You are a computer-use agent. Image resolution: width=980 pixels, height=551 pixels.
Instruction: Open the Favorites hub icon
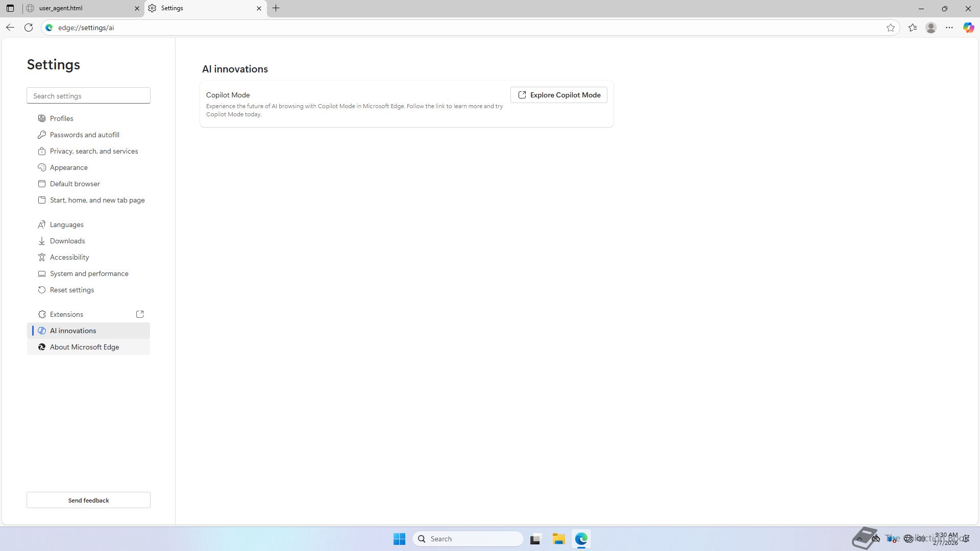[913, 28]
